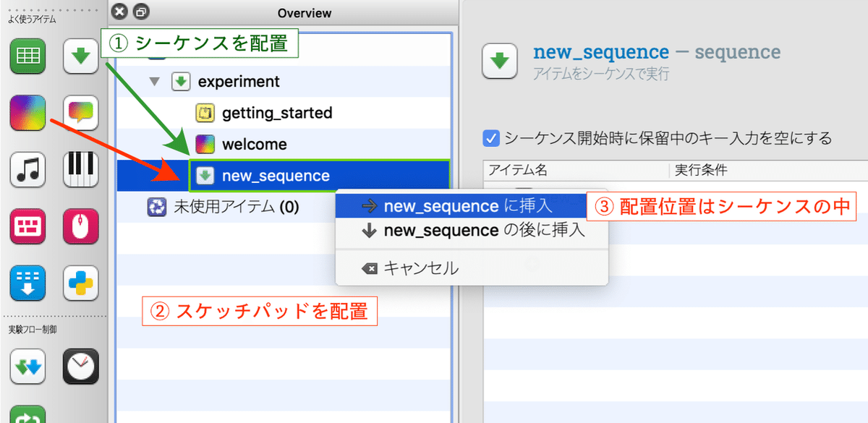Open the getting_started item in Overview

tap(276, 113)
